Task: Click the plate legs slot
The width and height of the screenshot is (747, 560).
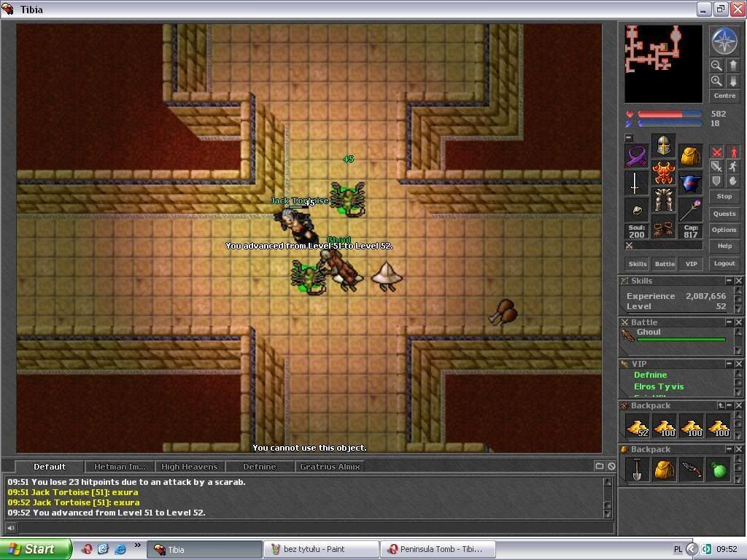Action: [x=663, y=200]
